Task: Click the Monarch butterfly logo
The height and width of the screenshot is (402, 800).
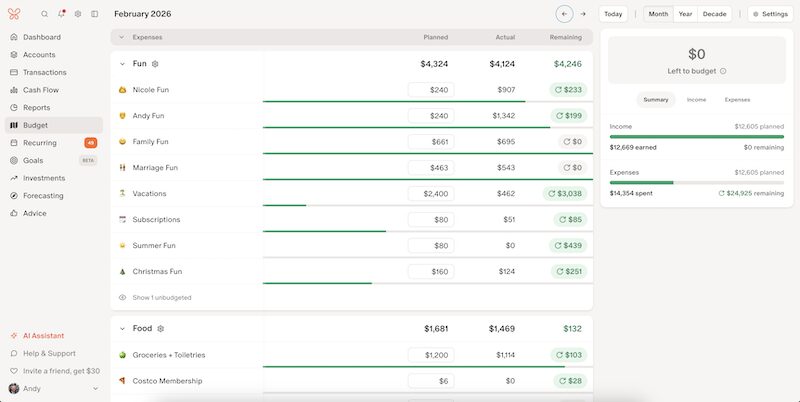Action: (14, 14)
